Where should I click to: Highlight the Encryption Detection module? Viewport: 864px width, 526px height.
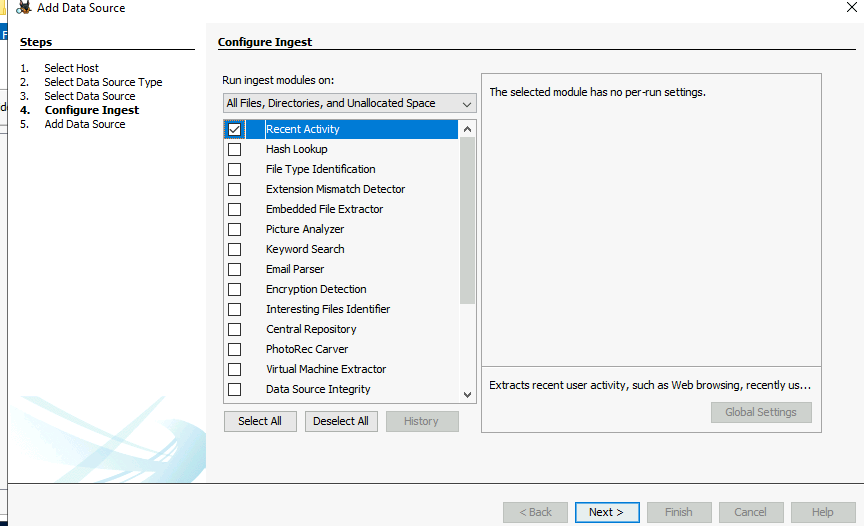(x=316, y=289)
